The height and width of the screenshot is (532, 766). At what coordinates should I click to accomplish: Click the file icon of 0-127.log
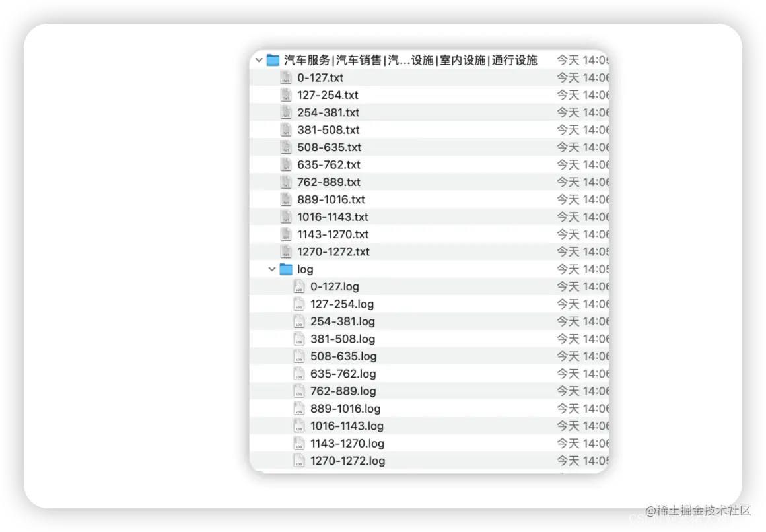coord(299,286)
